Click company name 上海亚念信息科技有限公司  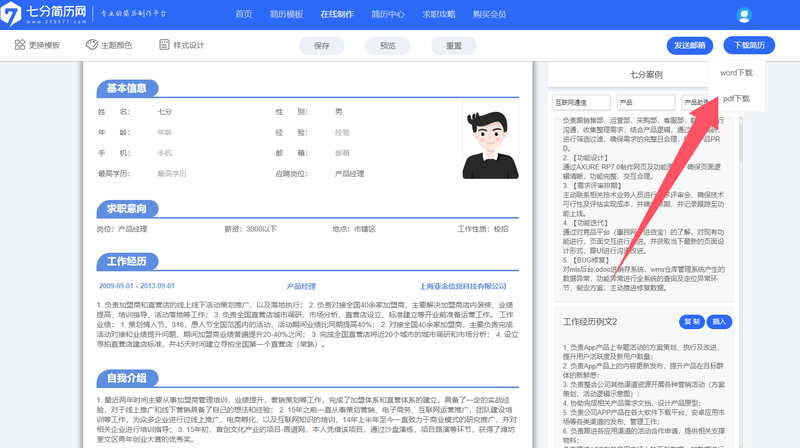click(463, 286)
